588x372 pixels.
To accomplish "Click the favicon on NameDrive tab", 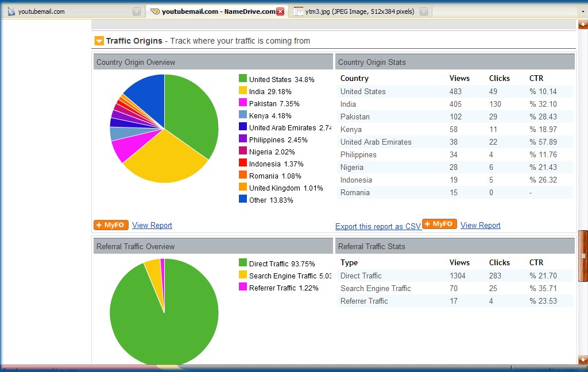I will click(x=154, y=11).
